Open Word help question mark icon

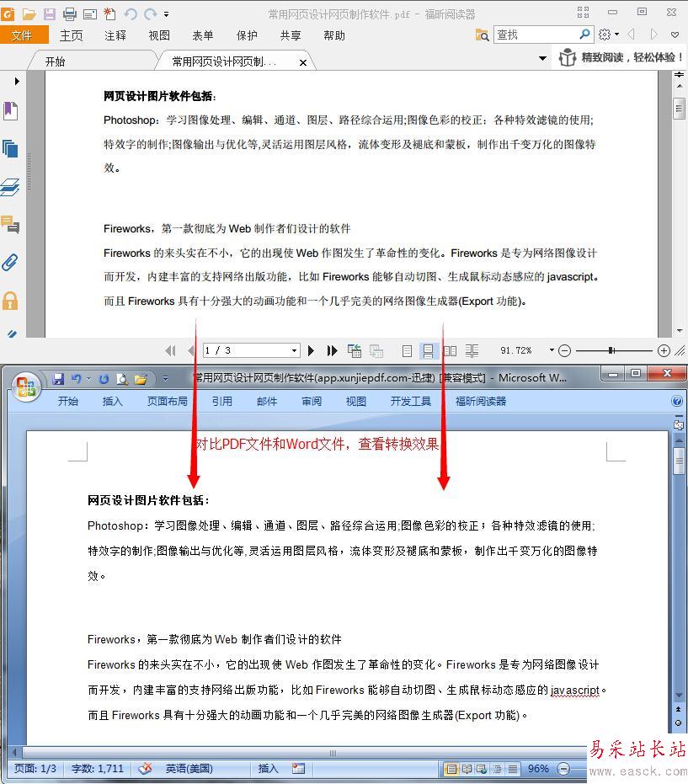point(677,401)
